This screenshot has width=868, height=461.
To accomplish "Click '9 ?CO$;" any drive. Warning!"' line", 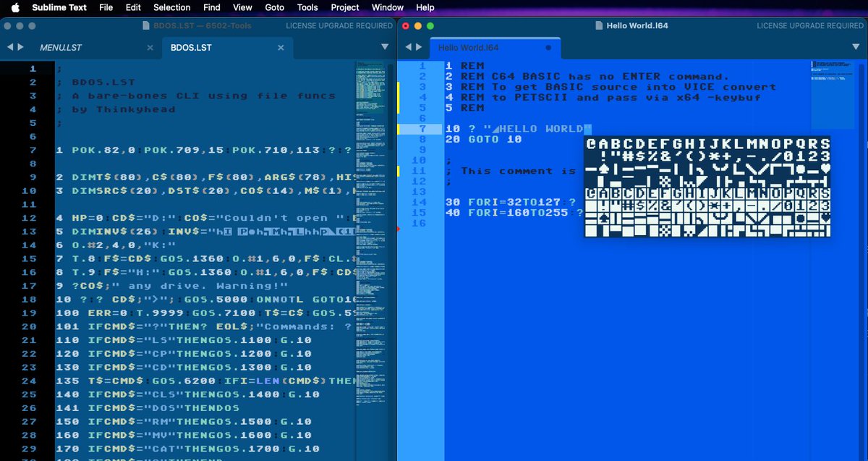I will (x=172, y=285).
